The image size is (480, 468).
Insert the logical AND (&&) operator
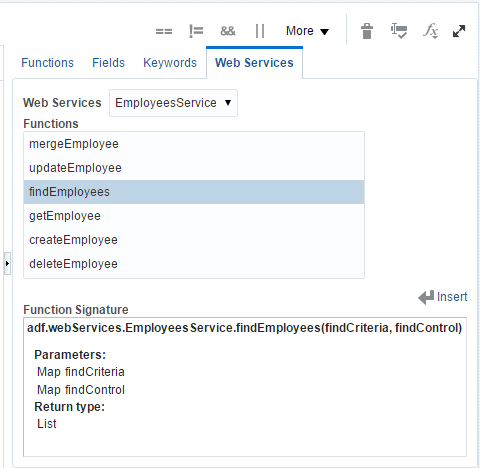tap(228, 31)
